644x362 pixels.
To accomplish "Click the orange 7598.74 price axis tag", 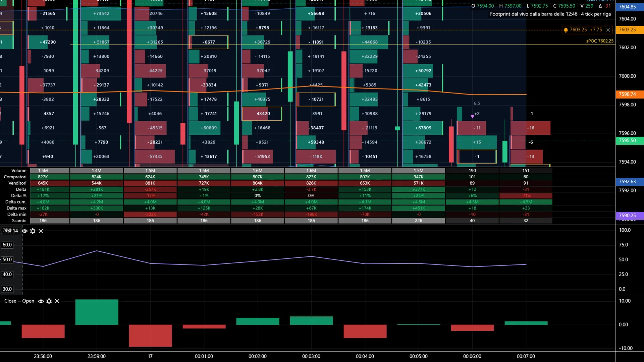I will pos(630,94).
